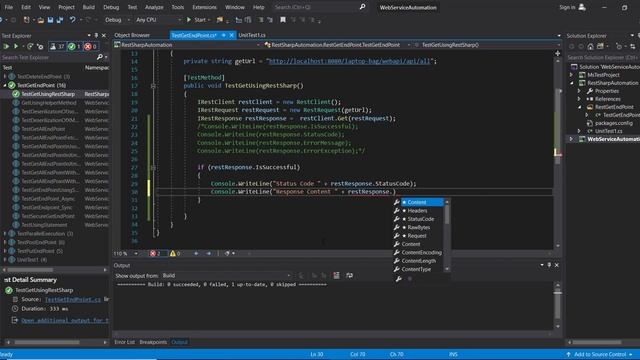Image resolution: width=640 pixels, height=360 pixels.
Task: Close the TestGetEndPoint.cs tab
Action: 231,36
